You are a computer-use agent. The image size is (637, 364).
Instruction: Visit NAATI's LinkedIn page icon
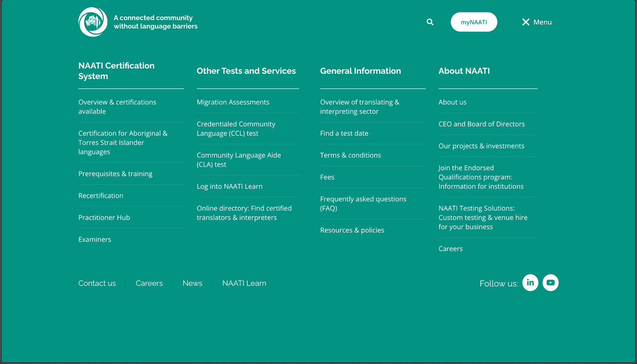point(530,282)
